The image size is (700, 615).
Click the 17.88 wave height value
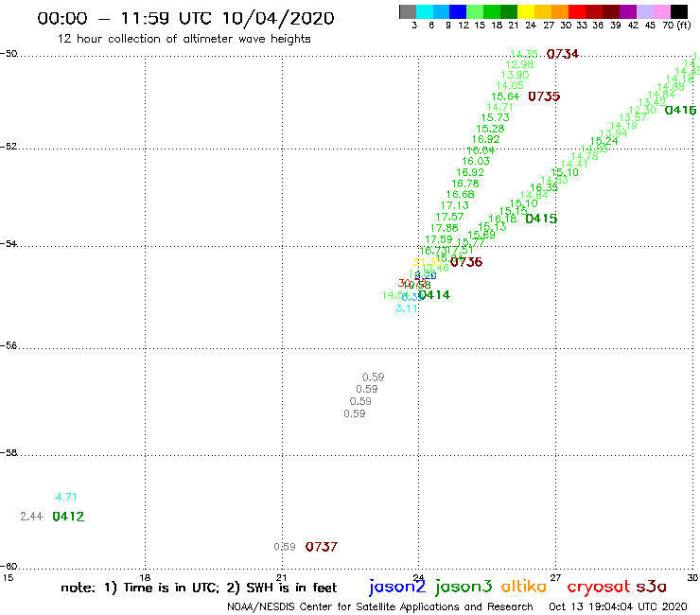[x=445, y=228]
